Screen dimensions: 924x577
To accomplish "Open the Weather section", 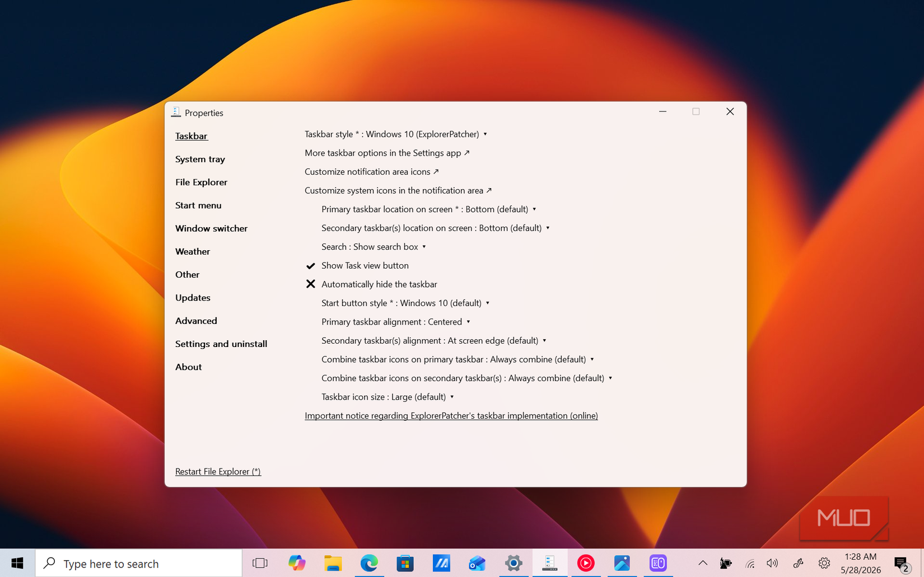I will click(193, 251).
